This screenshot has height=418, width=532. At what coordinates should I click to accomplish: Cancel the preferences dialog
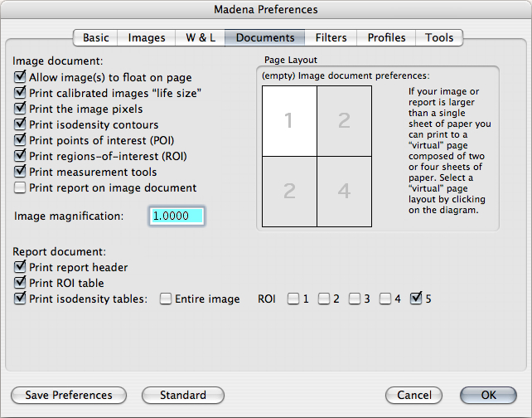click(414, 396)
